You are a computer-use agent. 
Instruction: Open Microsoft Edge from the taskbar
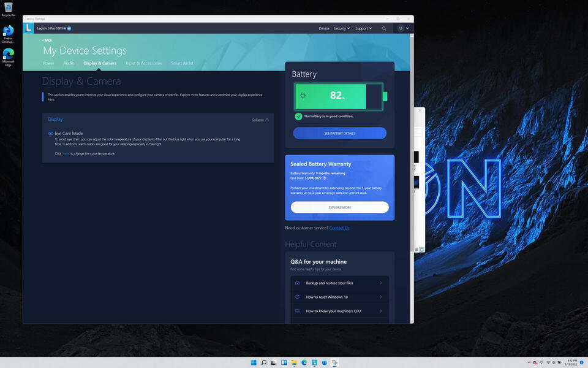point(304,362)
